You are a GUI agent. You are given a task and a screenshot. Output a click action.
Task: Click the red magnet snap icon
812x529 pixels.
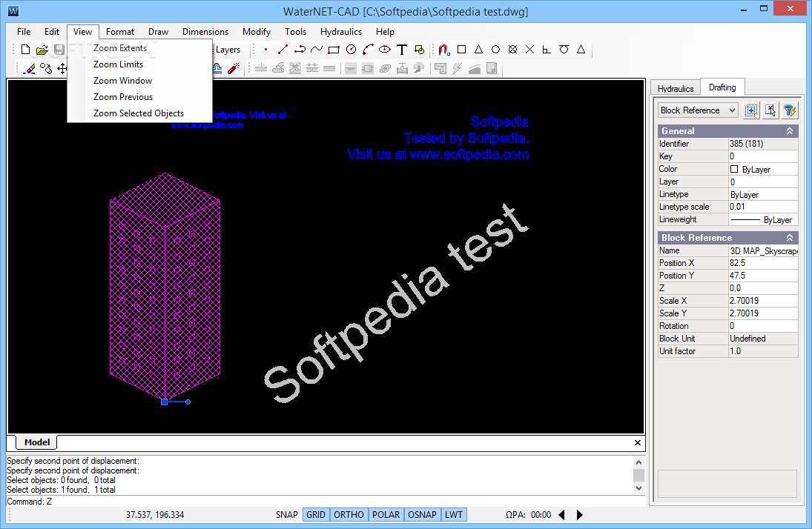(443, 50)
